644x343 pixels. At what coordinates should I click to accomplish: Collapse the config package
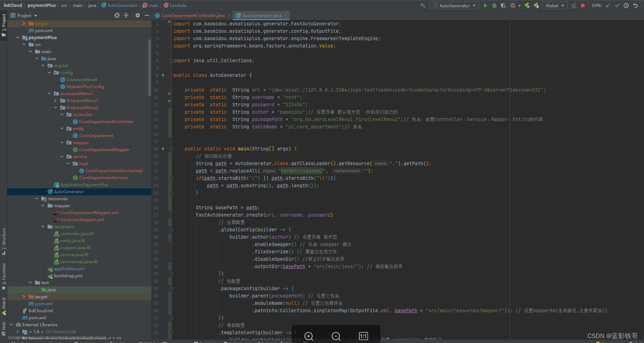49,73
